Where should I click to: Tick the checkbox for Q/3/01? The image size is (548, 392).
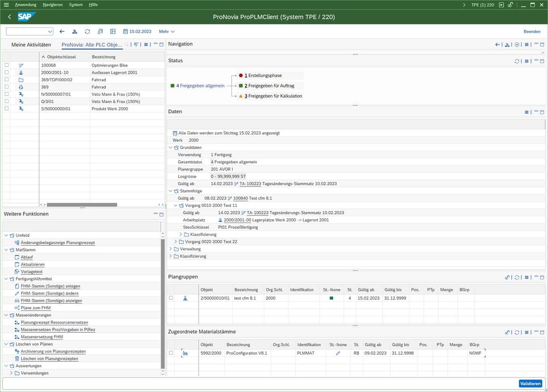coord(7,101)
